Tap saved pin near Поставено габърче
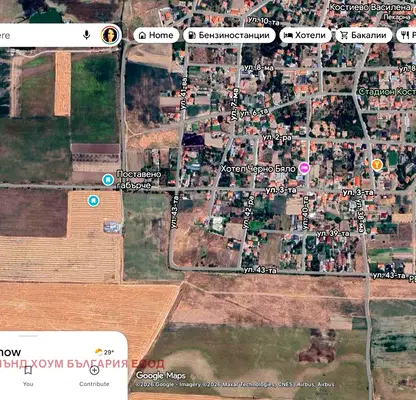This screenshot has width=416, height=400. click(108, 180)
